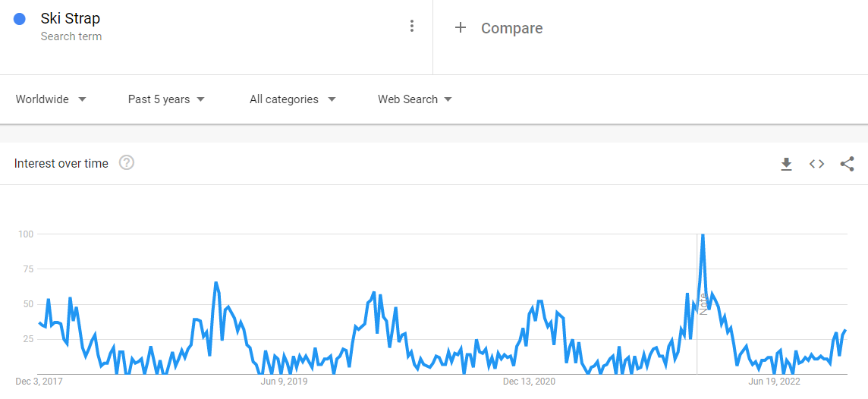This screenshot has width=868, height=399.
Task: Click the Compare button
Action: tap(511, 28)
